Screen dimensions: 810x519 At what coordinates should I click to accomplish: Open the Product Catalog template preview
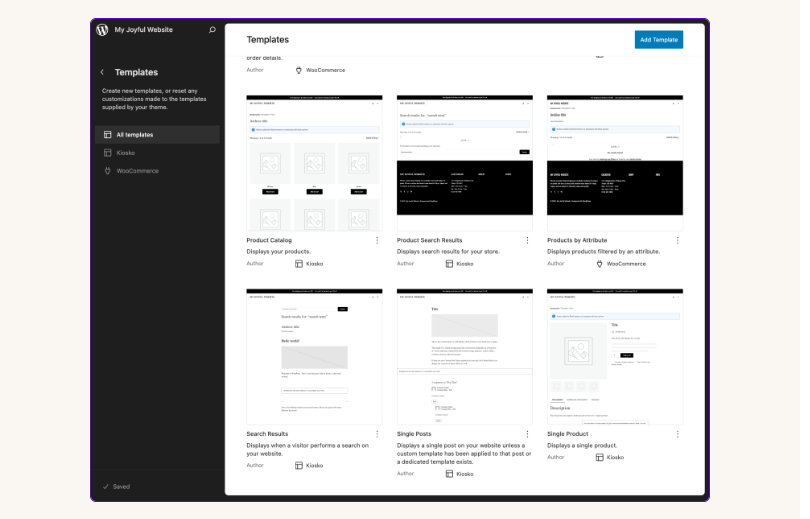(314, 163)
